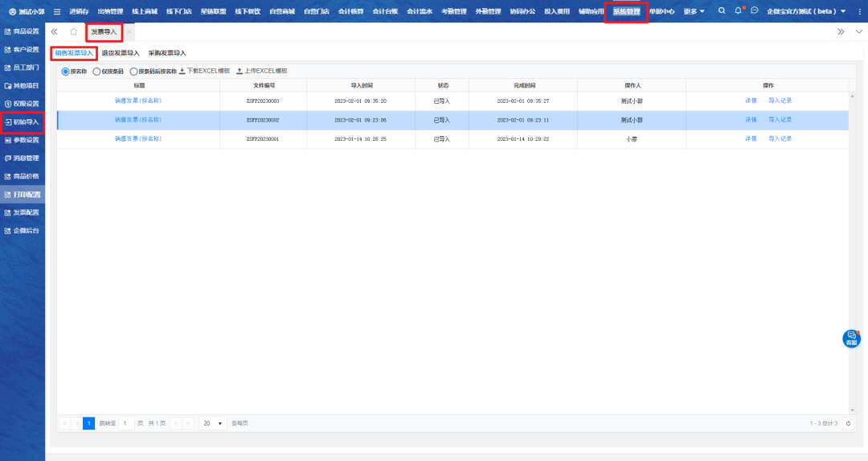Select the 按名称 radio button
The height and width of the screenshot is (461, 868).
[66, 72]
